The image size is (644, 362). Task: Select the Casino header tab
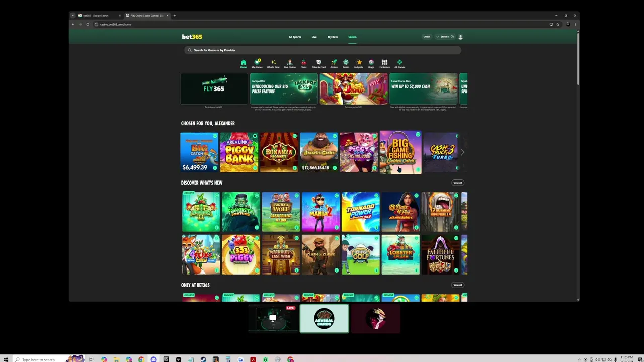tap(352, 37)
